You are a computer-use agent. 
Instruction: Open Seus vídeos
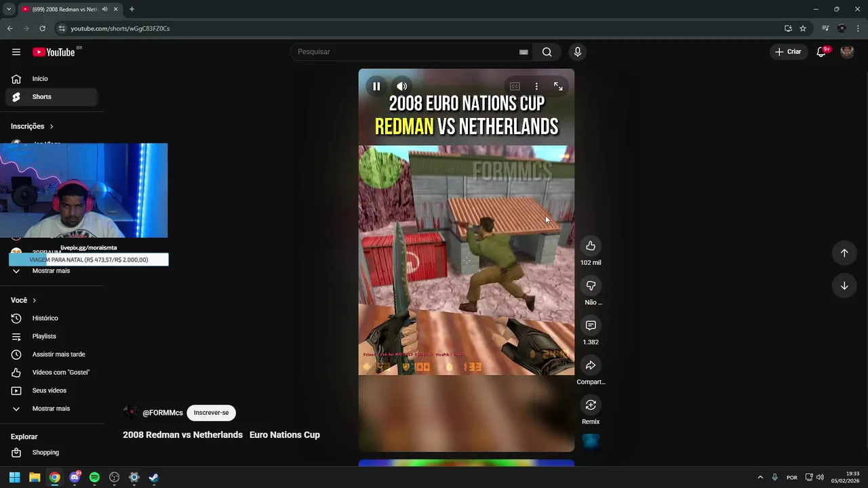[52, 390]
